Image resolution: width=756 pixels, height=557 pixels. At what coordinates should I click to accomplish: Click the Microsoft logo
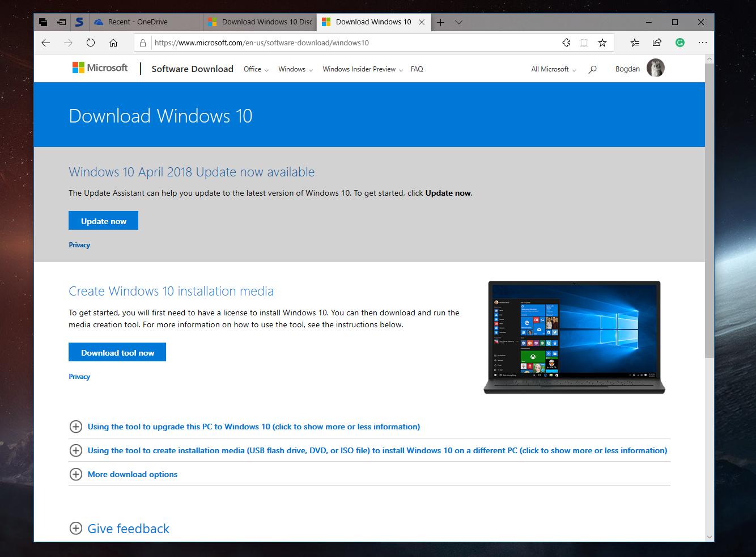[x=100, y=68]
